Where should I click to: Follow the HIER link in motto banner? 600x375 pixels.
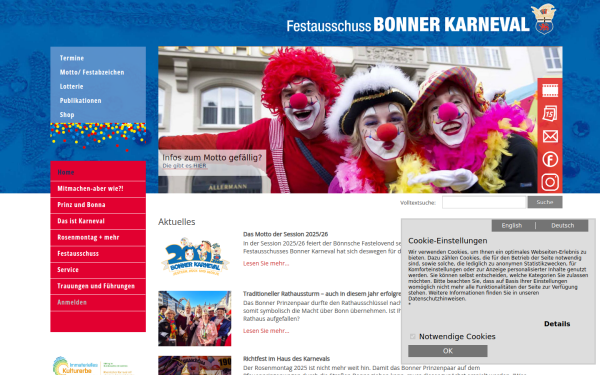pos(200,166)
